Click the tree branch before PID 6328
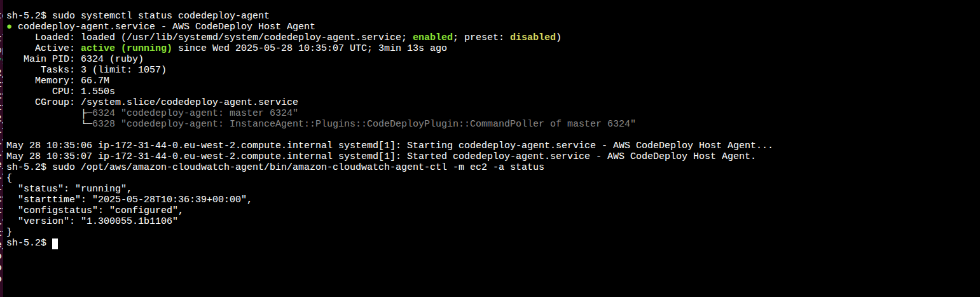 coord(87,123)
